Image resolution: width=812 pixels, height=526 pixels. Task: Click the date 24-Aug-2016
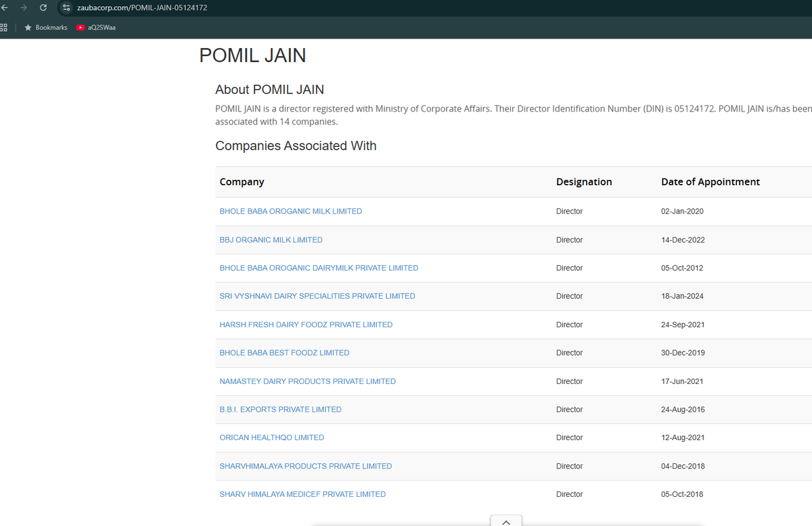click(x=683, y=410)
